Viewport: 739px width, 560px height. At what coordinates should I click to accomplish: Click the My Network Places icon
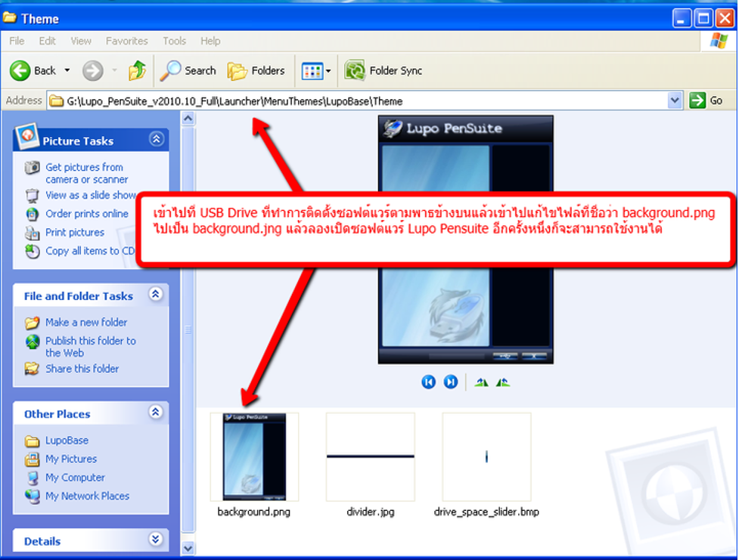(32, 497)
